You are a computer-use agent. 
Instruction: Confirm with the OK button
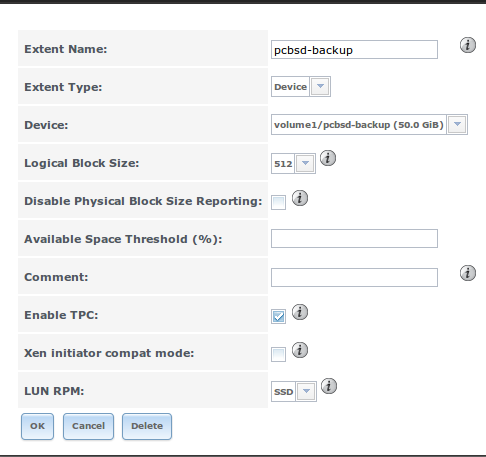(37, 426)
